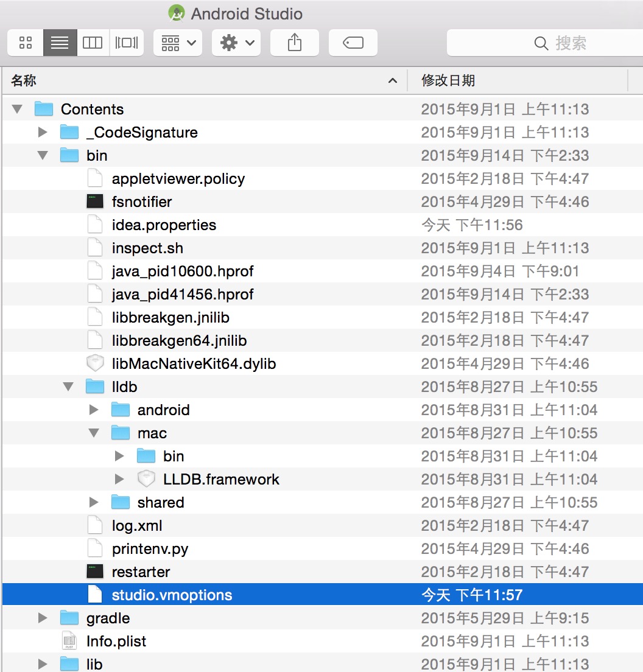Select the file name studio.vmoptions
The image size is (643, 672).
tap(172, 595)
